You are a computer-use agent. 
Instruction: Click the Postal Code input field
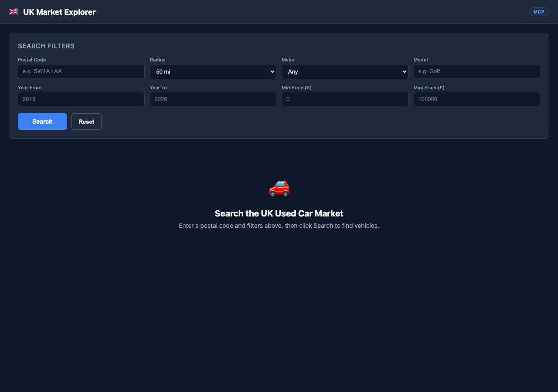[x=81, y=71]
